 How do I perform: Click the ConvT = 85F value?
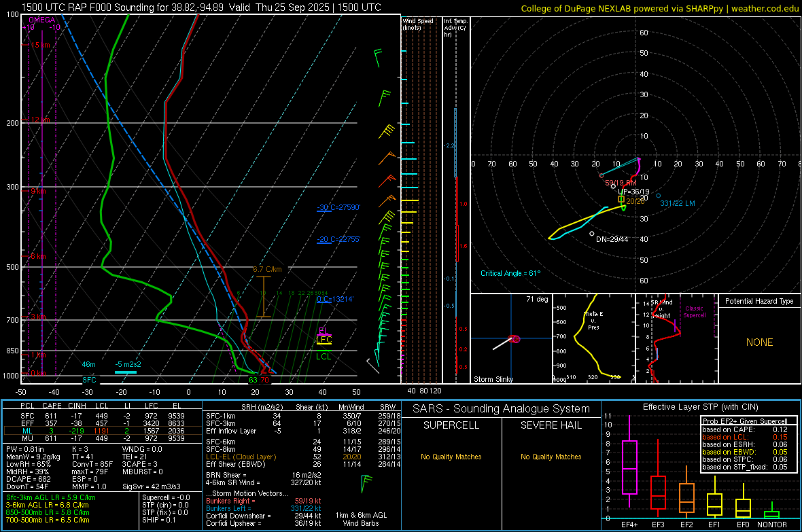(x=92, y=464)
